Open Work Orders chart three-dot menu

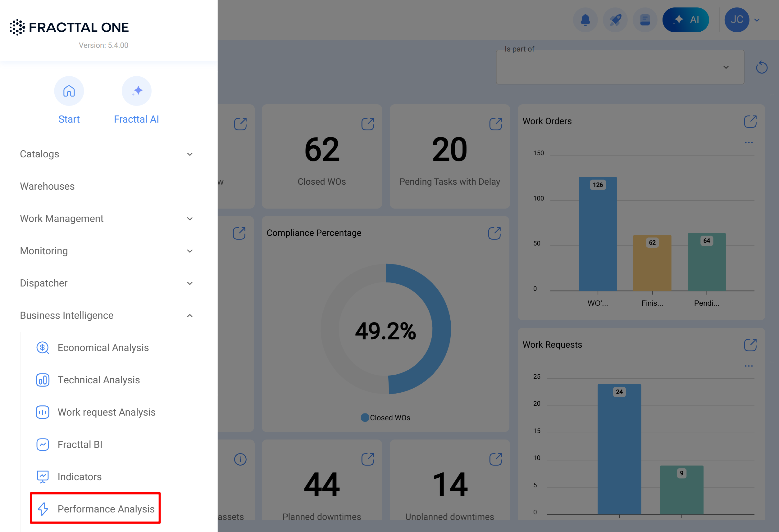coord(749,143)
